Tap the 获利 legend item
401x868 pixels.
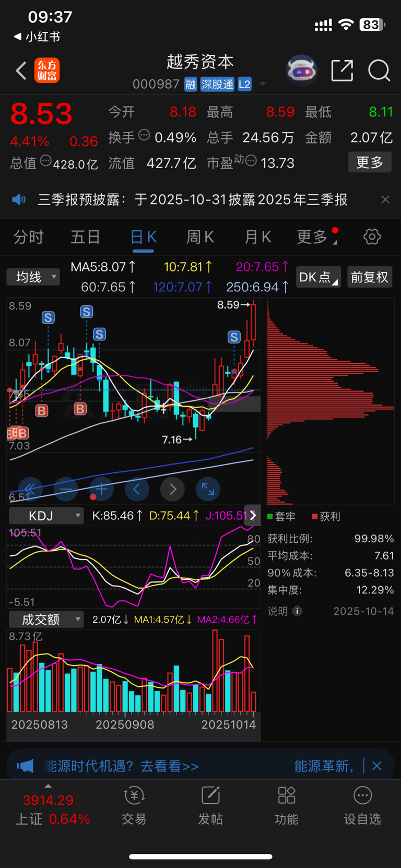click(x=326, y=516)
